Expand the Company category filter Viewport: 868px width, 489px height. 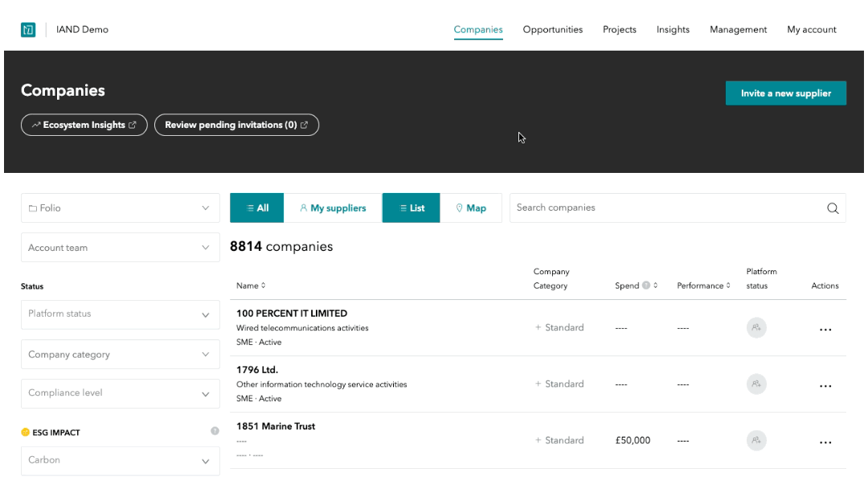coord(120,355)
